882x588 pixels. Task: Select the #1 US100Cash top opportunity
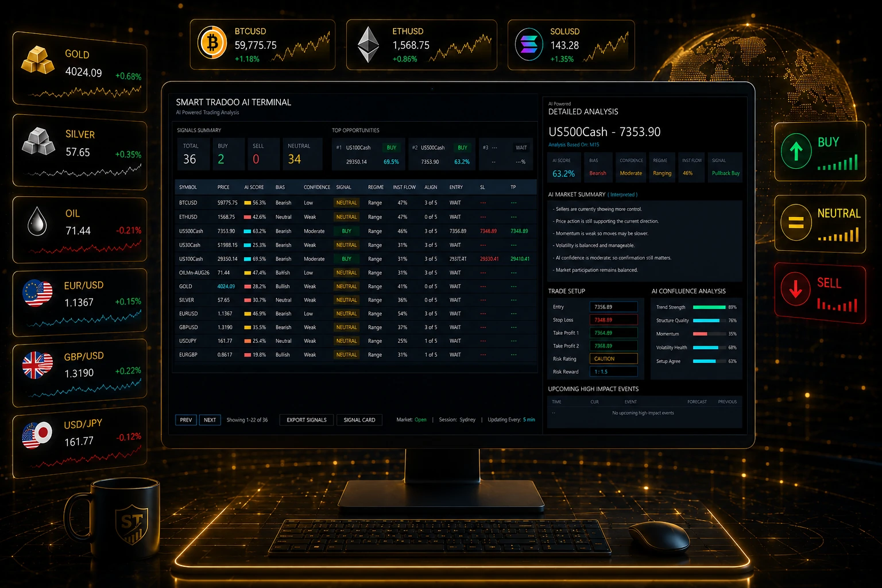pos(368,154)
